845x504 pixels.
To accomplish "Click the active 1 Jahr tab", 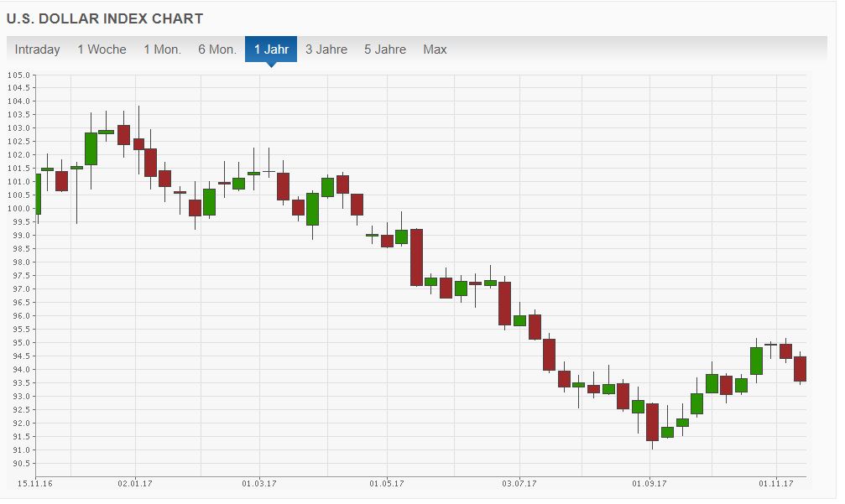I will pos(271,49).
